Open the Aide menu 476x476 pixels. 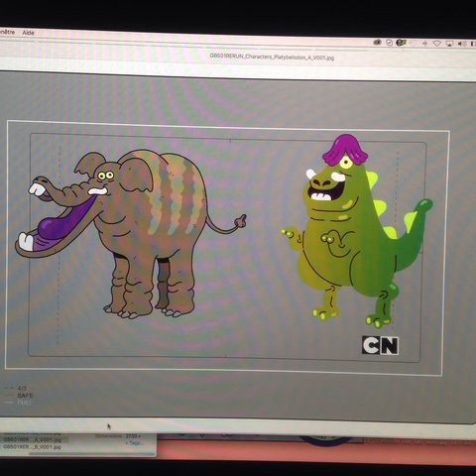28,33
